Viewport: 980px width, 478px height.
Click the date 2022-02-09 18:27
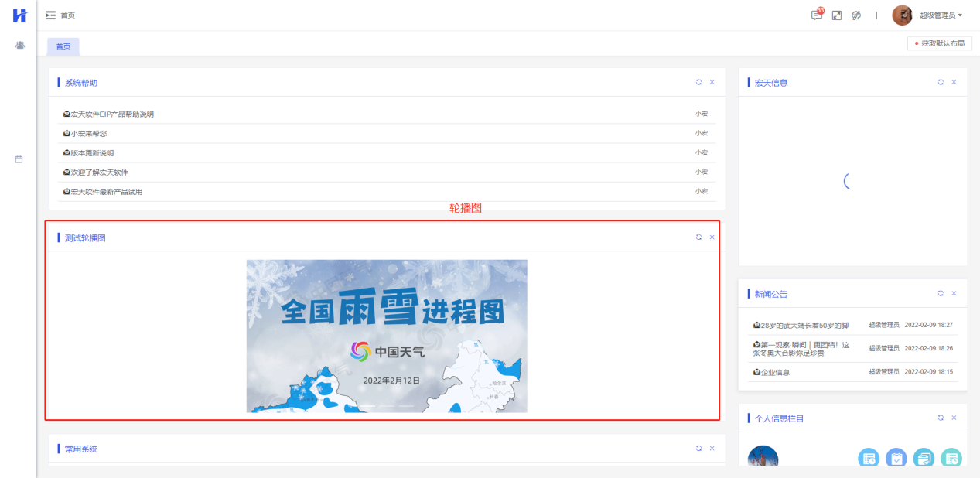point(928,326)
